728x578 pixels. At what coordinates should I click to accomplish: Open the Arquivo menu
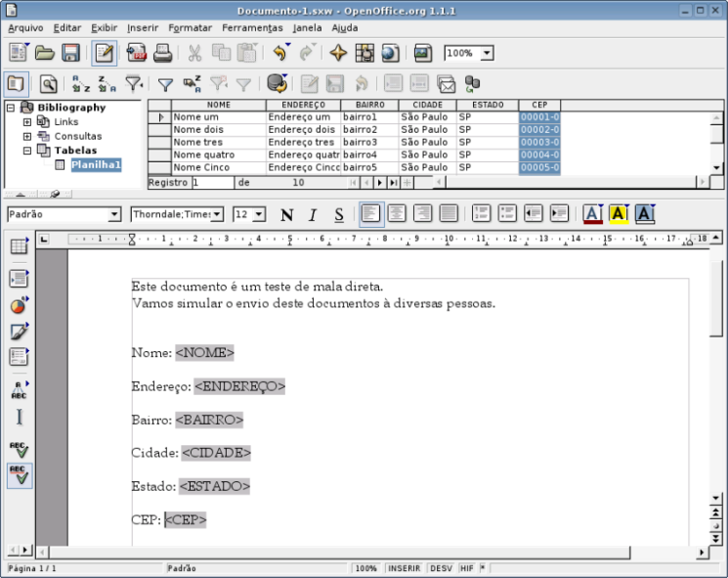25,28
